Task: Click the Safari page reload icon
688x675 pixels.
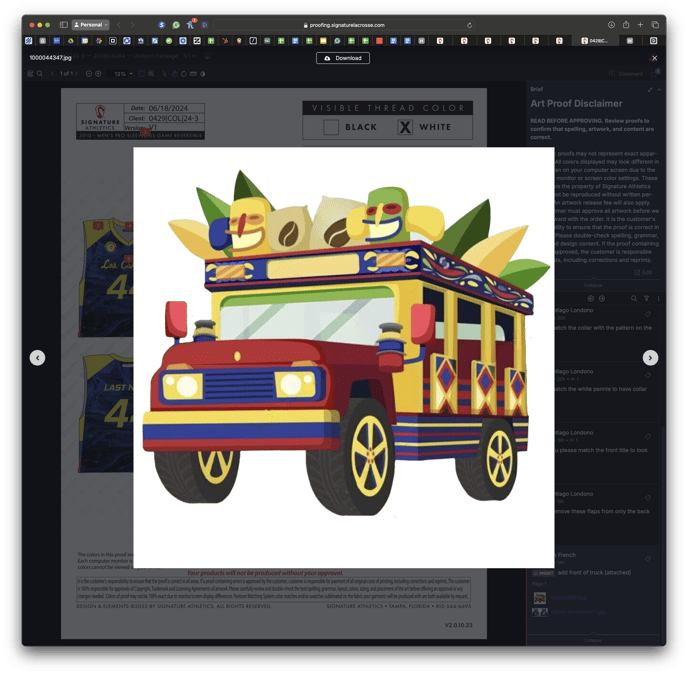Action: tap(470, 25)
